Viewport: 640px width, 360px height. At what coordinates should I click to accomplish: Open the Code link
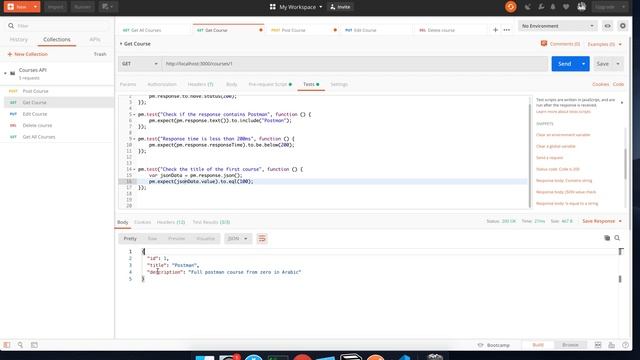[618, 84]
